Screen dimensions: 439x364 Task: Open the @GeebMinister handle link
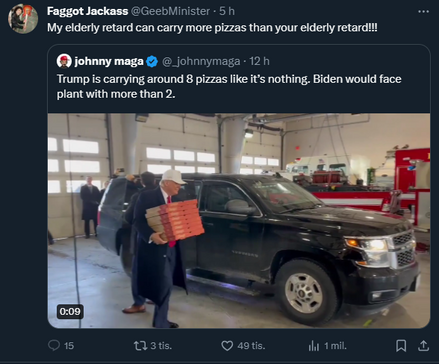[x=170, y=11]
